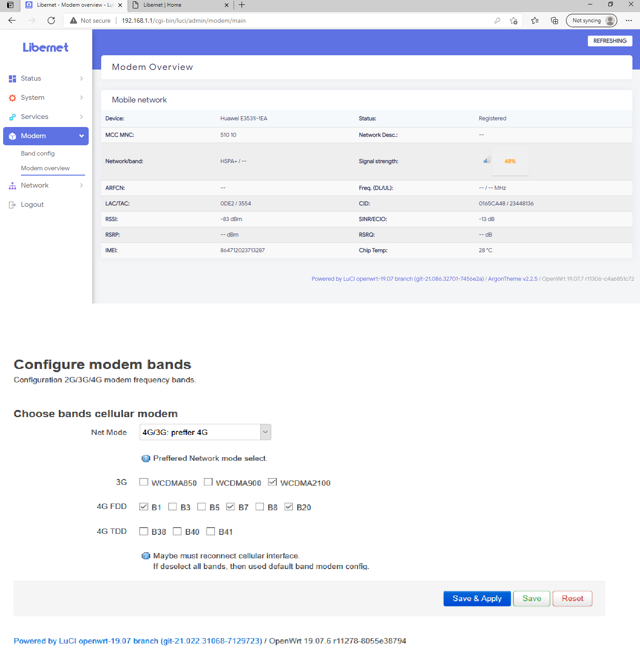Click the System gear icon in sidebar
This screenshot has width=640, height=672.
point(12,98)
